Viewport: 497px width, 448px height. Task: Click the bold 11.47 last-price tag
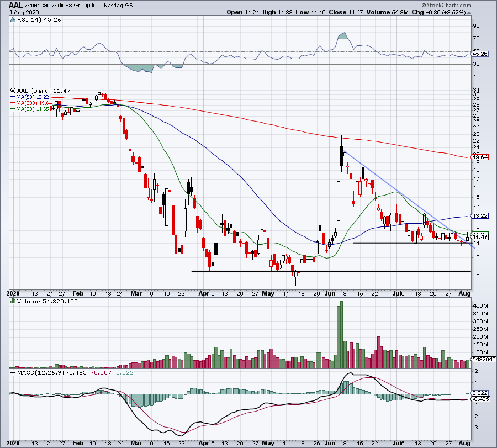click(x=480, y=237)
